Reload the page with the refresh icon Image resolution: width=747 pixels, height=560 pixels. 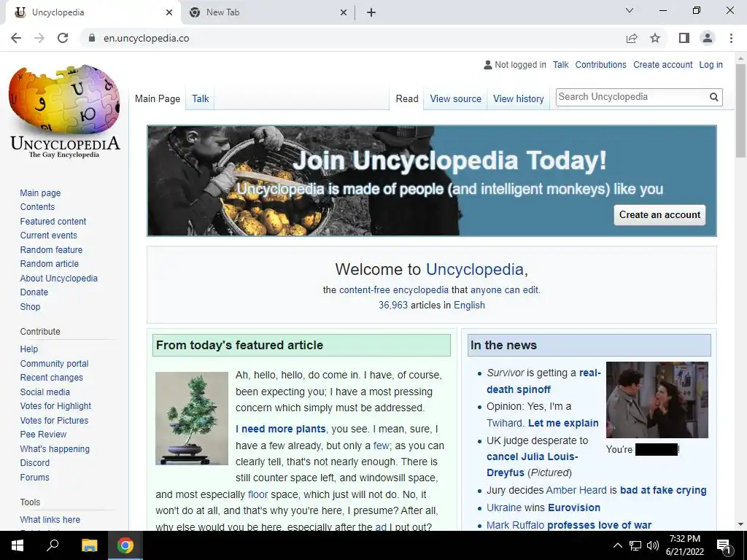tap(63, 38)
